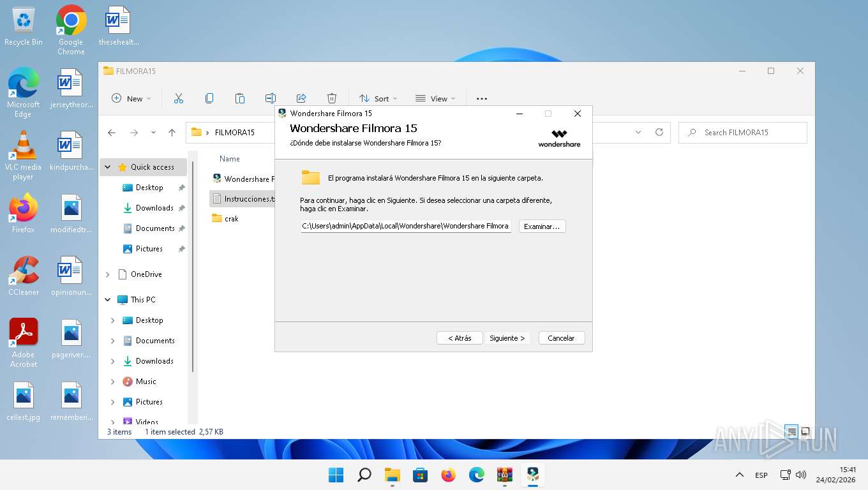Expand address bar history dropdown
This screenshot has width=868, height=490.
(x=638, y=132)
